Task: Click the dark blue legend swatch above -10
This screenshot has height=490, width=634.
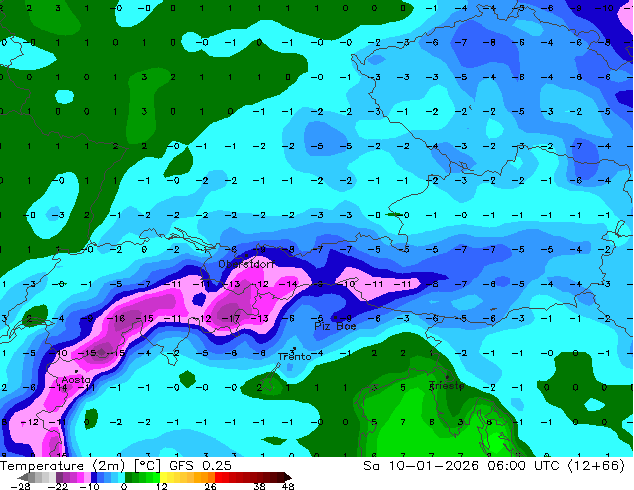Action: [94, 477]
